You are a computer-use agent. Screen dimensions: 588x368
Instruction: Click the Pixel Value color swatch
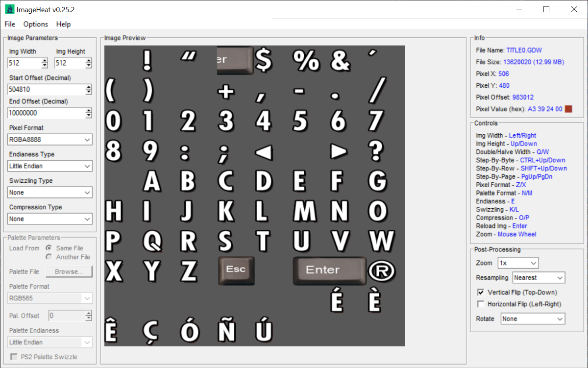pos(568,109)
